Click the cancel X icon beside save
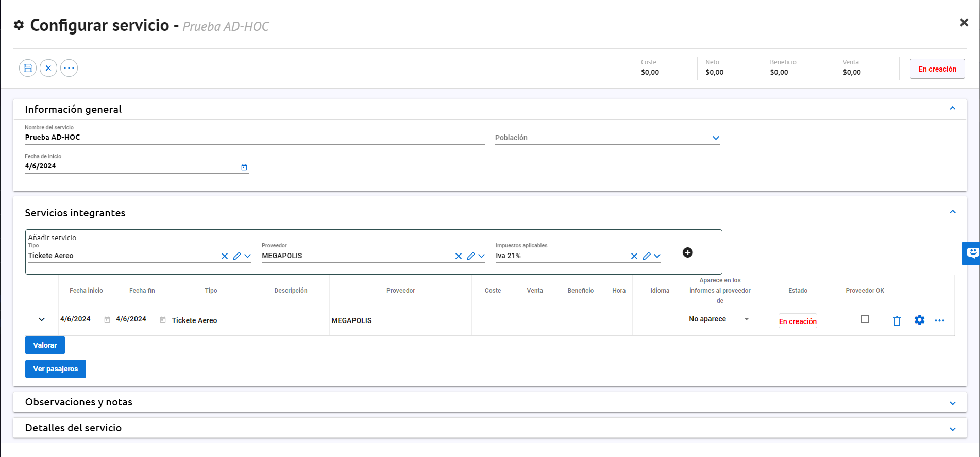This screenshot has height=457, width=980. [48, 68]
